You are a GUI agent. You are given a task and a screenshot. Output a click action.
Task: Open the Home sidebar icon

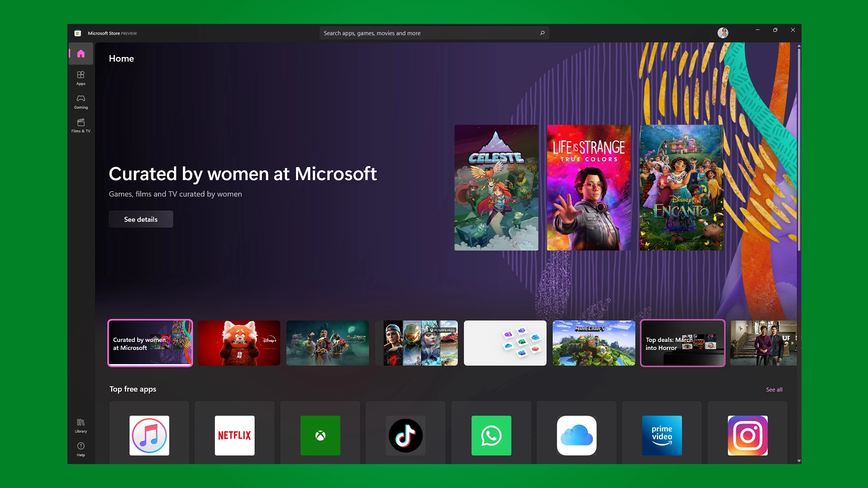click(81, 54)
